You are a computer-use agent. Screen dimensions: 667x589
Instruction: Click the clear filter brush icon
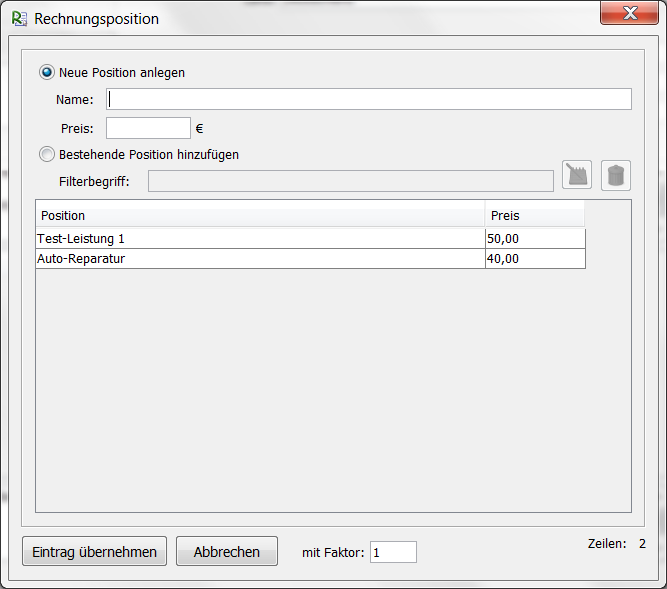pos(577,175)
